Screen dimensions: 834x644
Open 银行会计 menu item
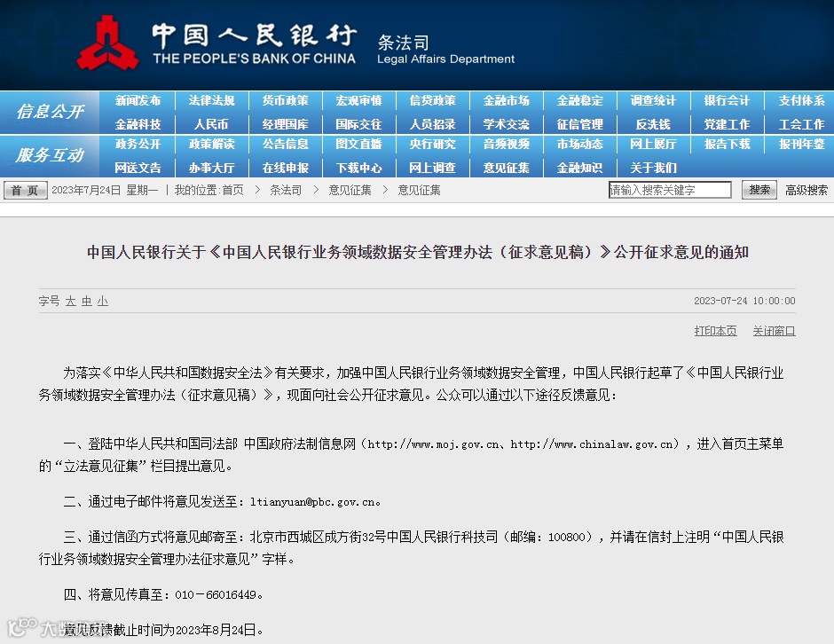[x=728, y=100]
